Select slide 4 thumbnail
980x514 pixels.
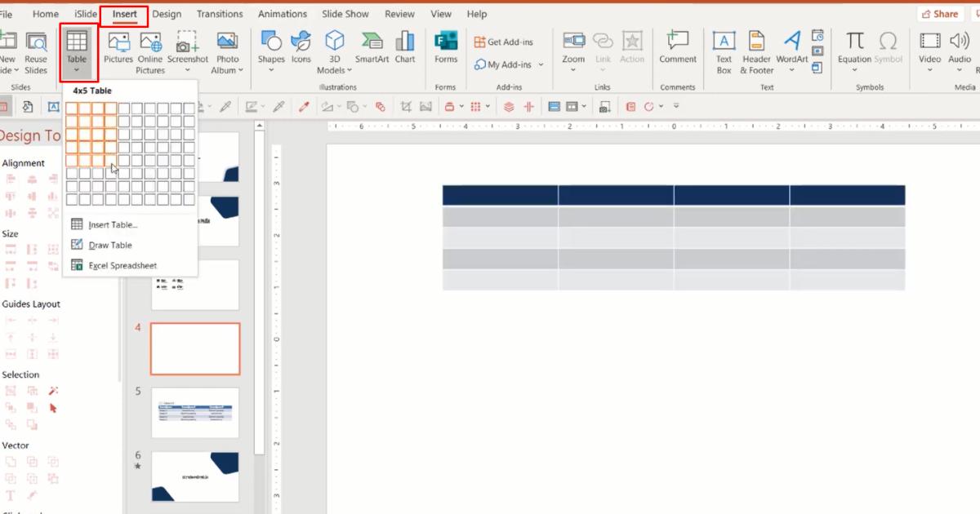tap(195, 348)
